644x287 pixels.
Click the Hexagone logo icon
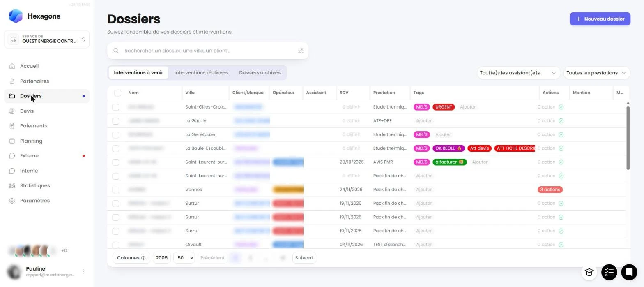pyautogui.click(x=16, y=16)
